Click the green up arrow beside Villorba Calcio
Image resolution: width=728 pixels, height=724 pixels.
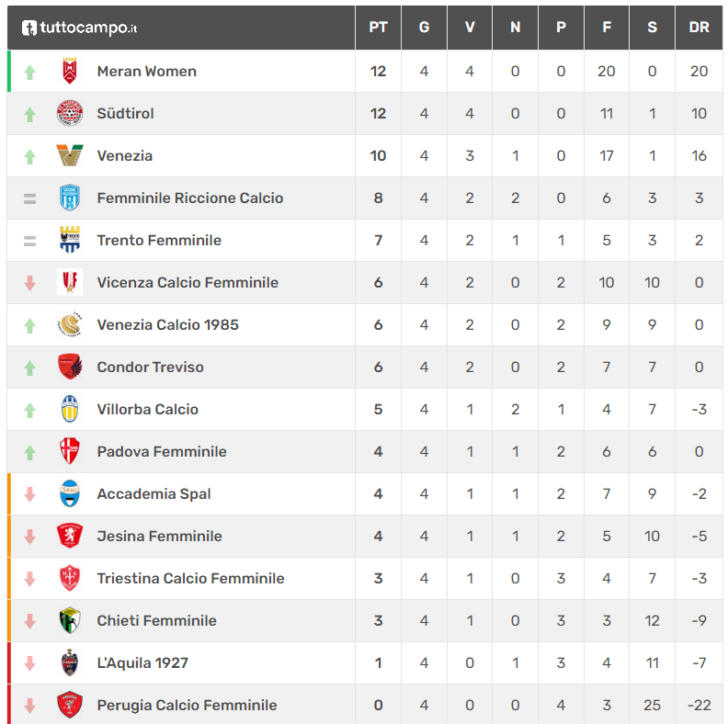point(29,410)
